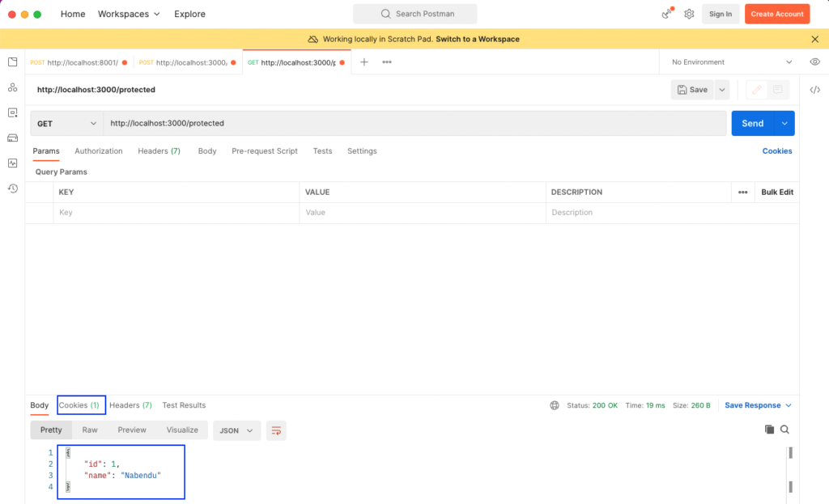Open the Pre-request Script tab
Screen dimensions: 829x504
pos(265,151)
